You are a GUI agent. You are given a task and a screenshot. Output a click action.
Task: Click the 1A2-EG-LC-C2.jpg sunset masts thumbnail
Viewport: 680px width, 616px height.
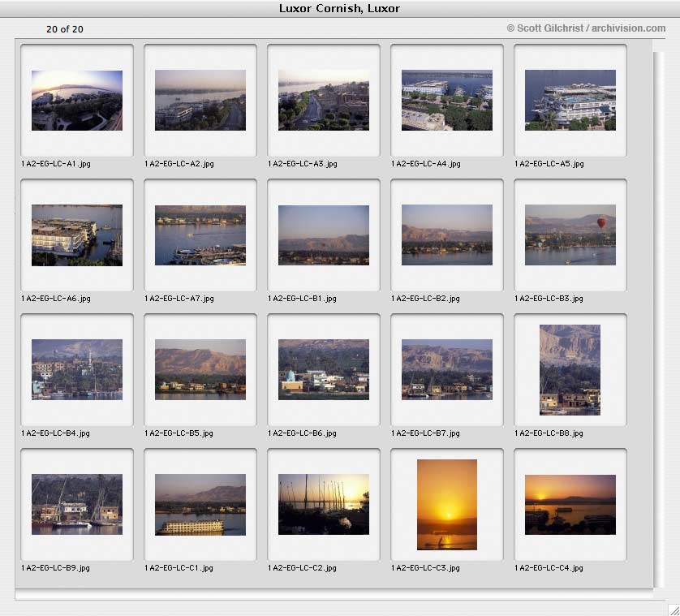tap(324, 505)
